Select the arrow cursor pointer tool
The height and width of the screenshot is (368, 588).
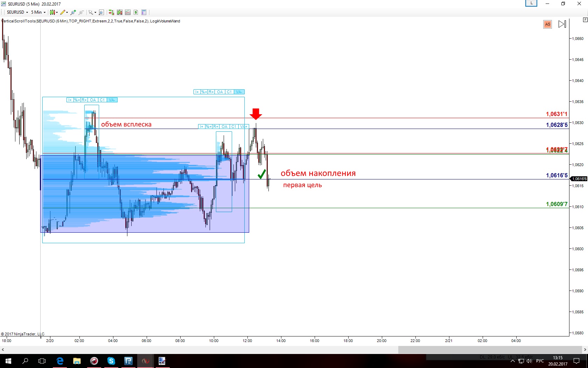pos(91,12)
